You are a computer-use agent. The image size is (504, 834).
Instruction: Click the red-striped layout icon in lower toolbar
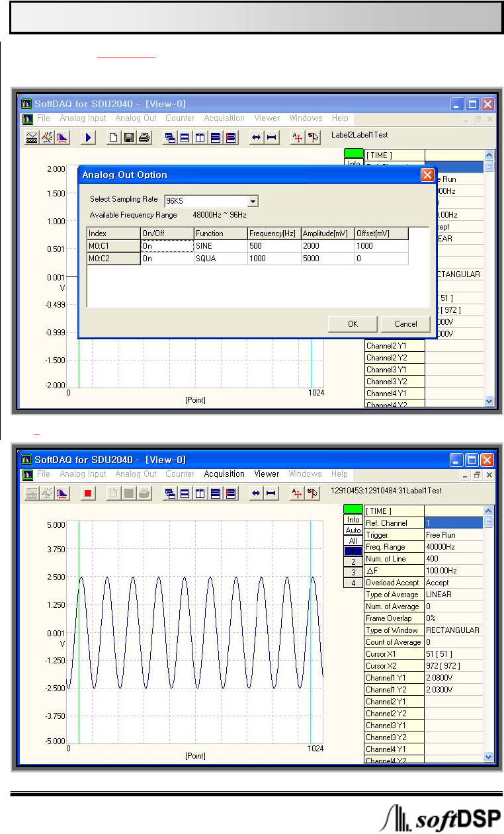tap(231, 493)
